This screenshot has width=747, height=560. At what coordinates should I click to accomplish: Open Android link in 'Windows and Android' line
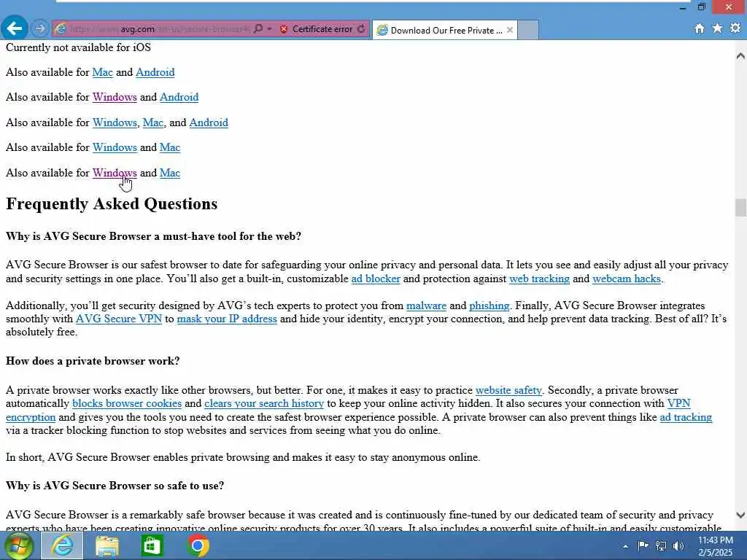(179, 97)
